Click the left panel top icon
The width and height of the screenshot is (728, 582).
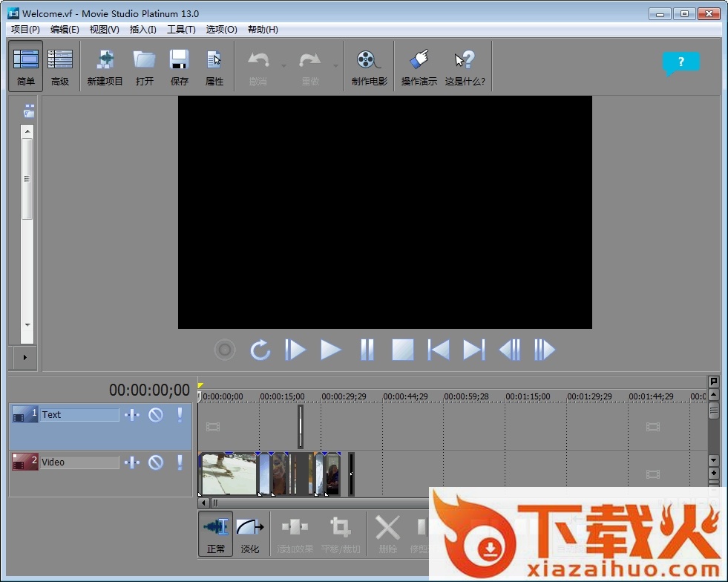29,111
